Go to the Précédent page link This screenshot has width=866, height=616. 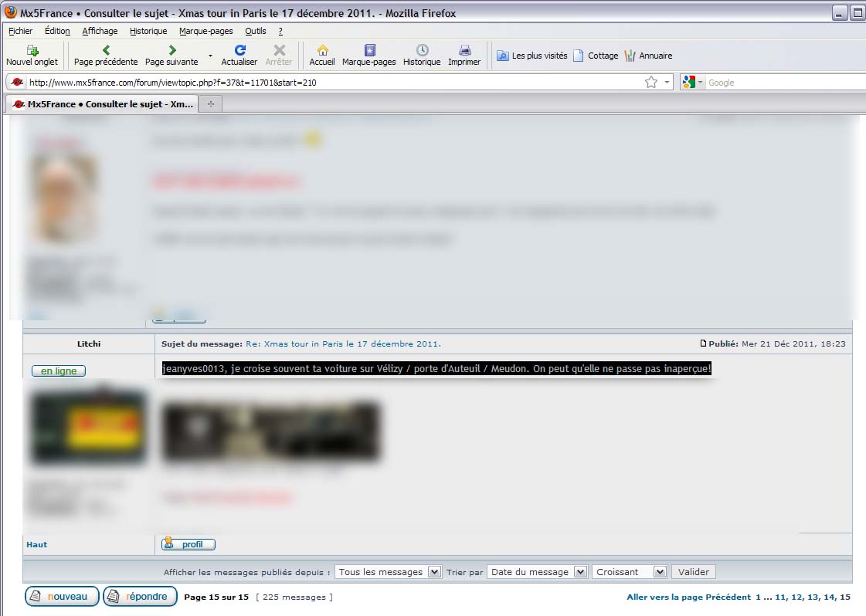728,597
